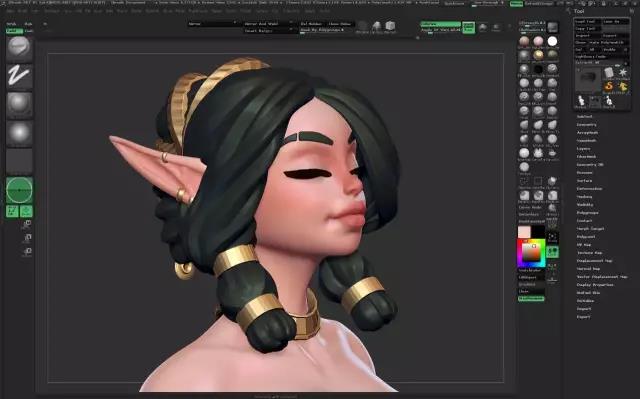Click the pink skin-tone material sphere
Viewport: 640px width, 399px height.
coord(538,41)
